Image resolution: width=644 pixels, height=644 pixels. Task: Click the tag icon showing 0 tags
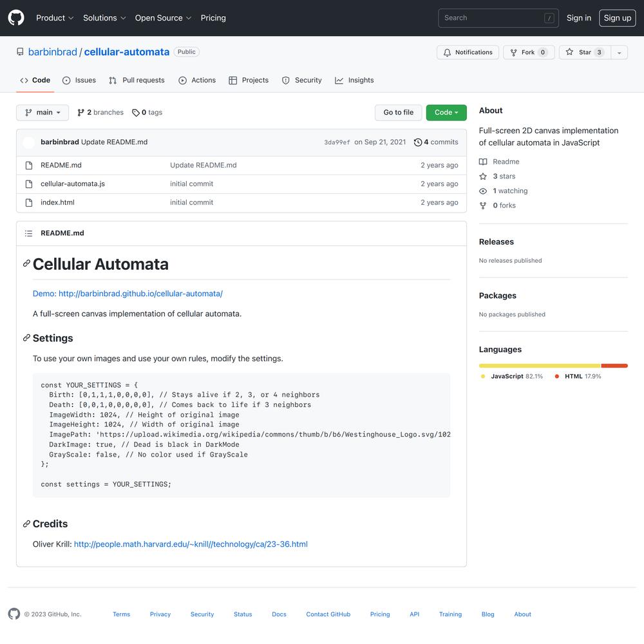[135, 113]
